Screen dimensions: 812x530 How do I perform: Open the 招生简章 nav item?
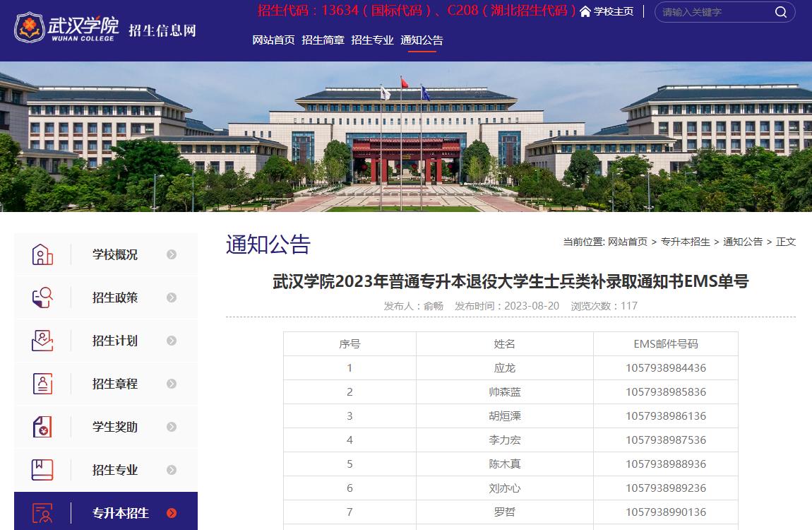[323, 40]
